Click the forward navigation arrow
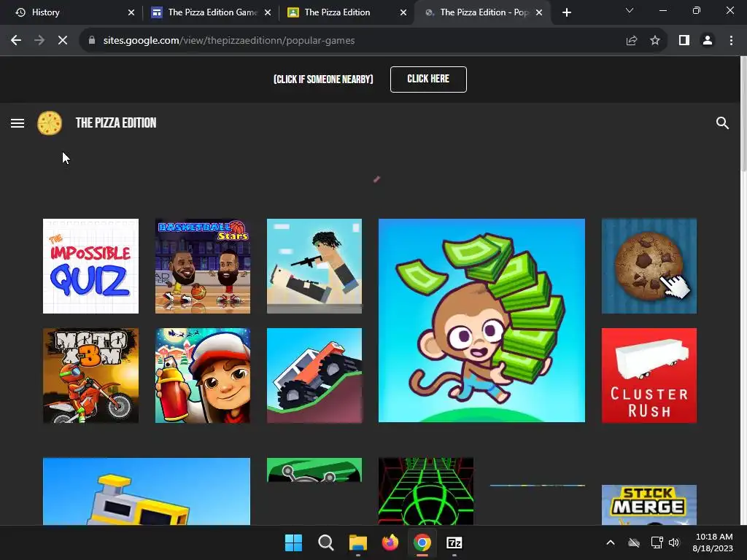Image resolution: width=747 pixels, height=560 pixels. click(x=39, y=41)
